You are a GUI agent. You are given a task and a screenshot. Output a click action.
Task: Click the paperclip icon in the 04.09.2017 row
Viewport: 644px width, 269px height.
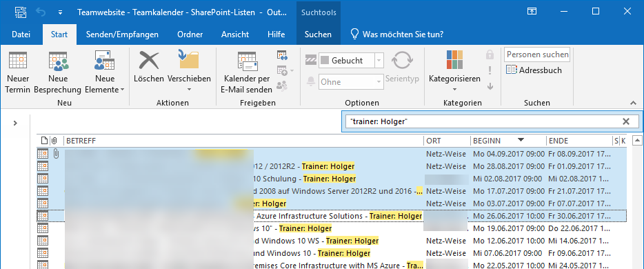tap(57, 154)
